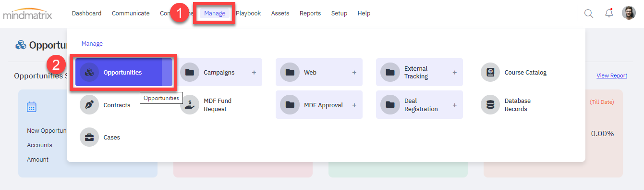Screen dimensions: 644x190
Task: Expand MDF Approval with the plus sign
Action: tap(354, 105)
